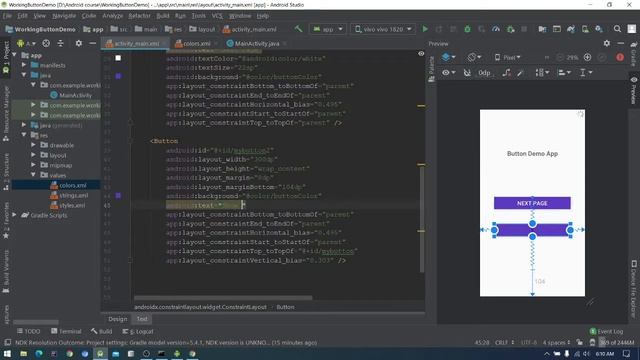Open the Refactor menu
640x360 pixels.
click(x=139, y=16)
